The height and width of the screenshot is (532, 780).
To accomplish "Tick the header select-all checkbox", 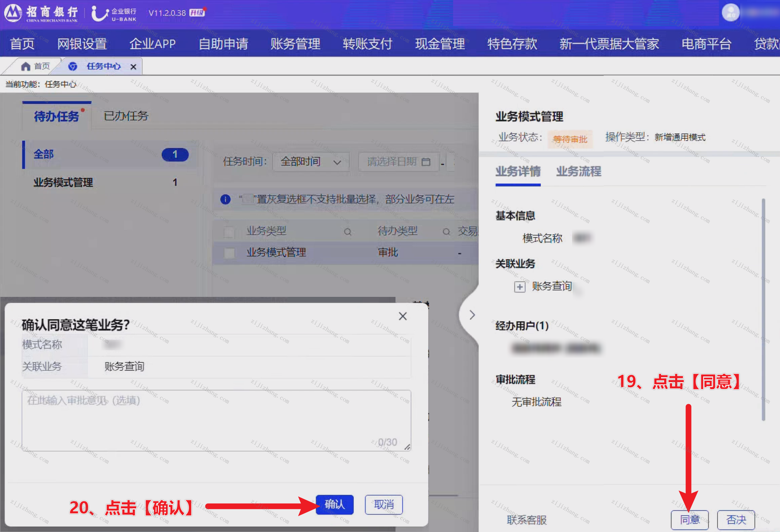I will (229, 231).
